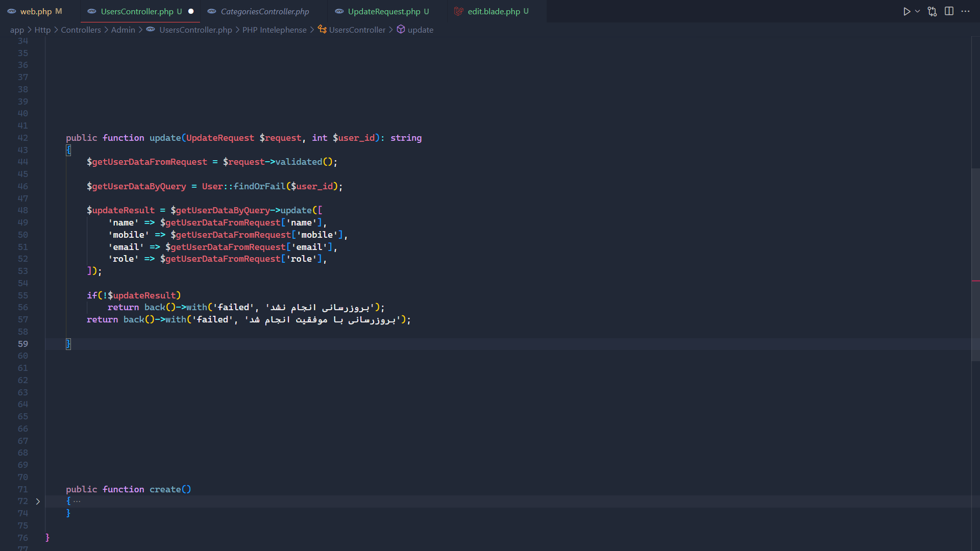Screen dimensions: 980x551
Task: Click the 'email' array key on line 51
Action: pos(126,247)
